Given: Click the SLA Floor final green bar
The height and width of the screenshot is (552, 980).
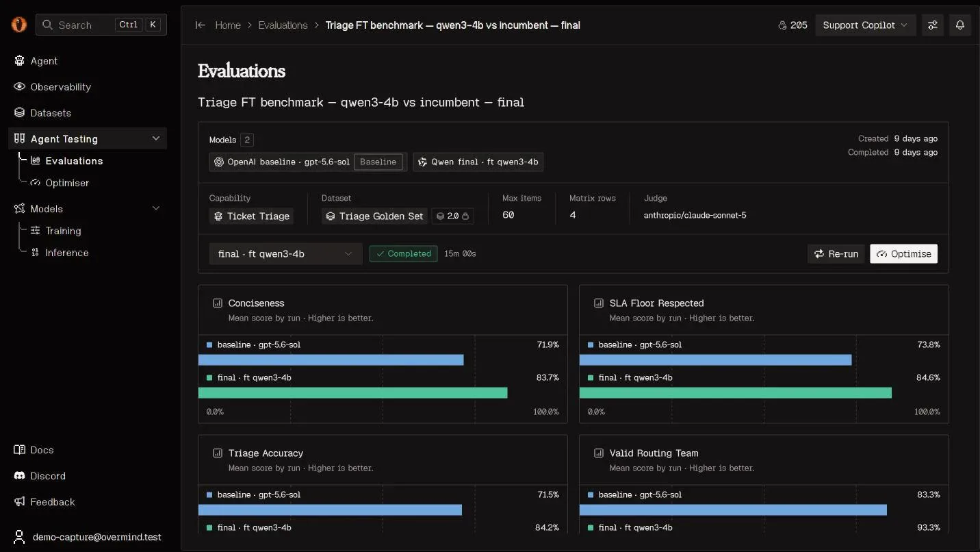Looking at the screenshot, I should [736, 393].
